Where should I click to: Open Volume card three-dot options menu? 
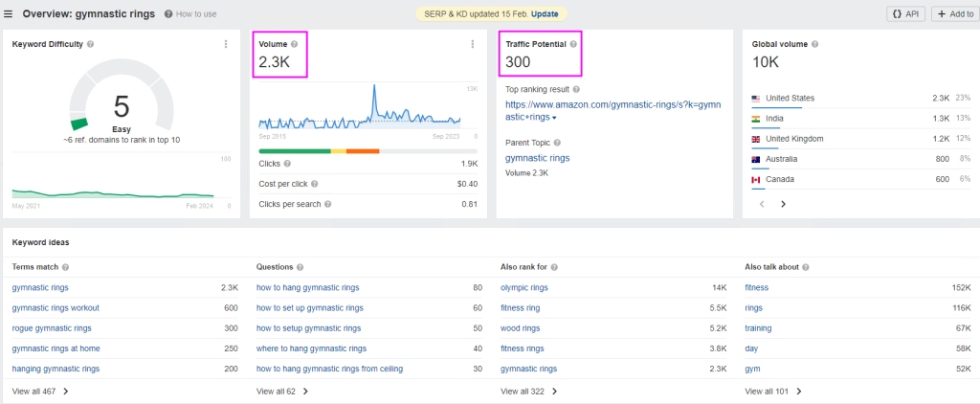(x=473, y=44)
